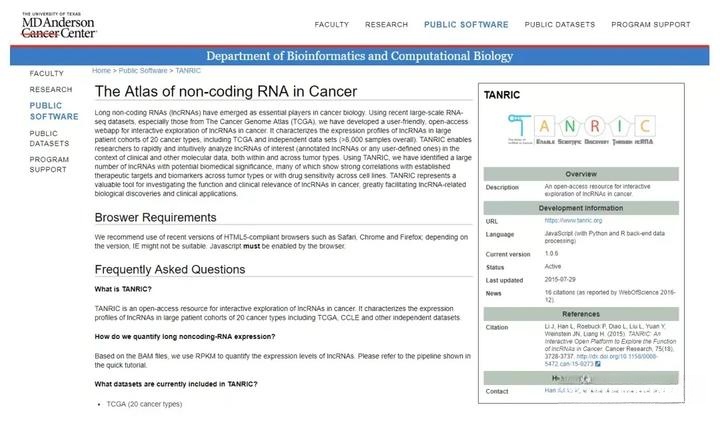
Task: Open Public Datasets in the top navigation
Action: [560, 24]
